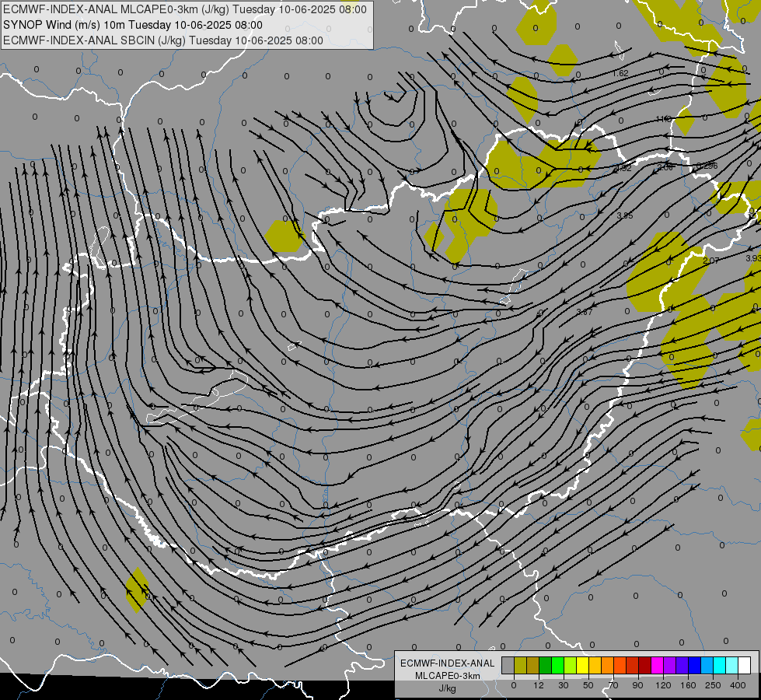This screenshot has height=700, width=761.
Task: Click the legend tick label 120
Action: pyautogui.click(x=663, y=685)
